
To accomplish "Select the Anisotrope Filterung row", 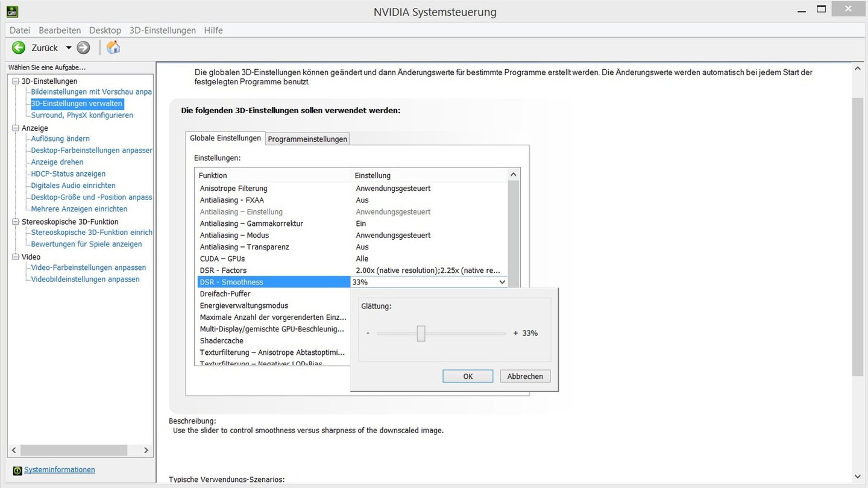I will (353, 189).
